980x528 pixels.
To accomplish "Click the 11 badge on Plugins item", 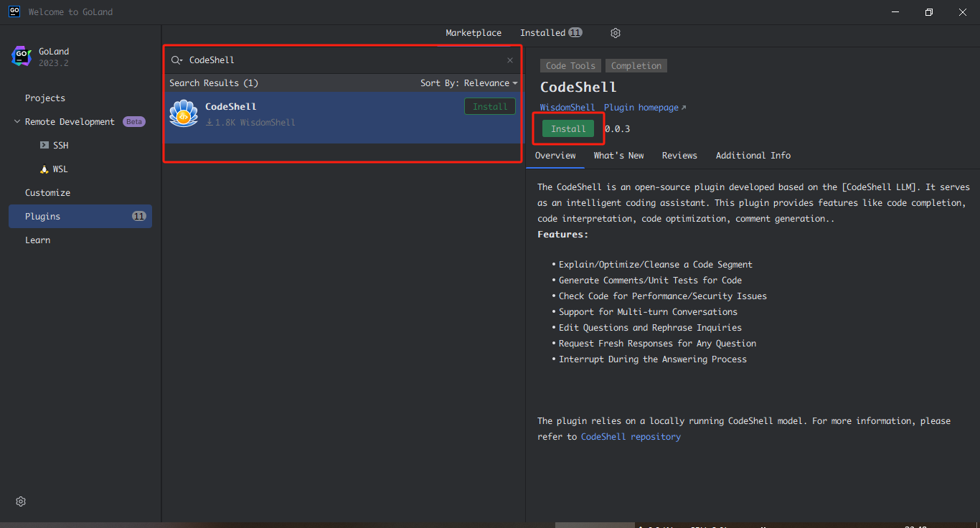I will click(x=139, y=217).
